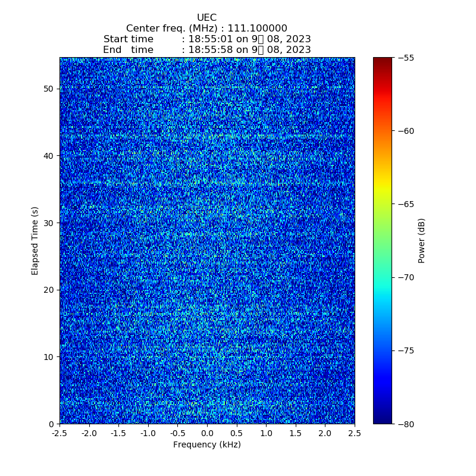Click the -2.5 frequency tick label
Screen dimensions: 476x476
pos(59,434)
